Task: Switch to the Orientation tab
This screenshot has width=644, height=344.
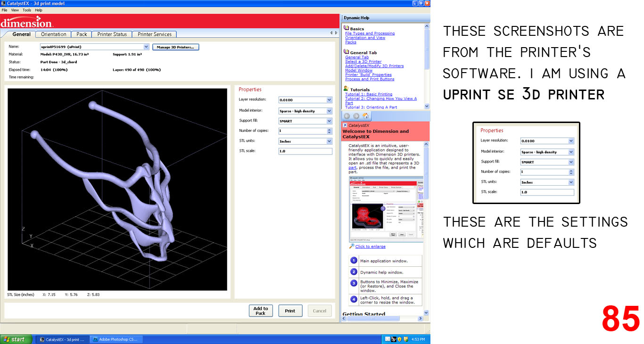Action: (54, 34)
